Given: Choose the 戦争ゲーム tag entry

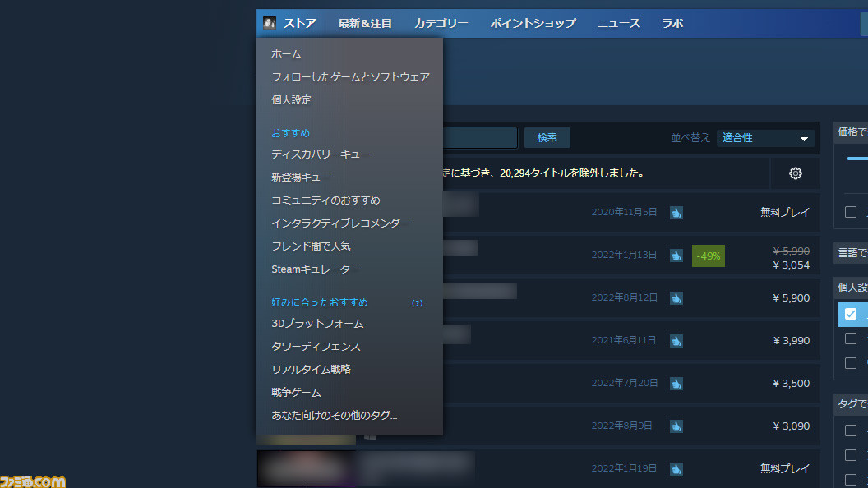Looking at the screenshot, I should click(x=296, y=393).
